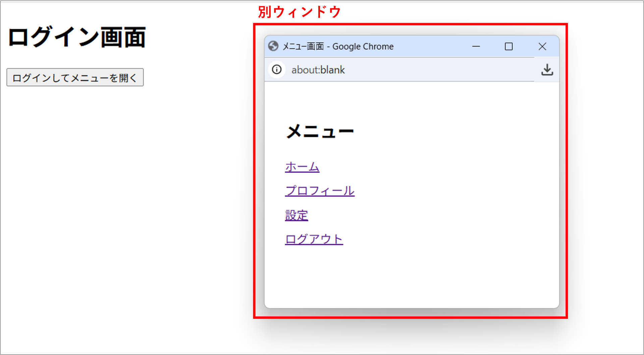This screenshot has height=355, width=644.
Task: Go to the プロフィール link
Action: (319, 191)
